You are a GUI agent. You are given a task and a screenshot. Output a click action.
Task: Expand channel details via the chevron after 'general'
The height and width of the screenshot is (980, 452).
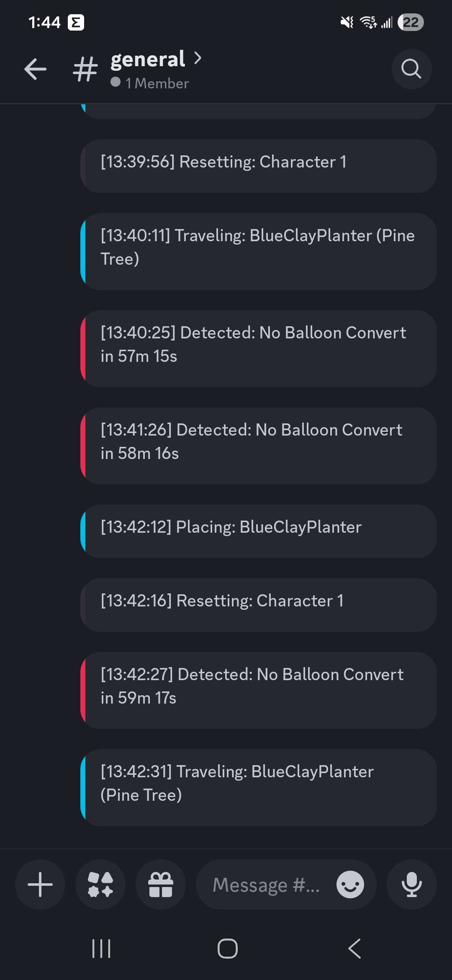pos(197,59)
